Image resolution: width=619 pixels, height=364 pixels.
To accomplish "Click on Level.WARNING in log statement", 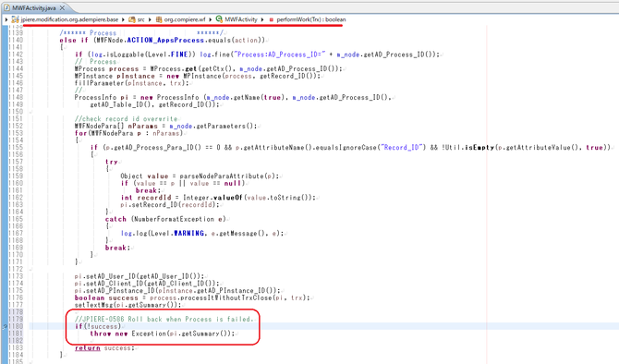I will tap(176, 234).
